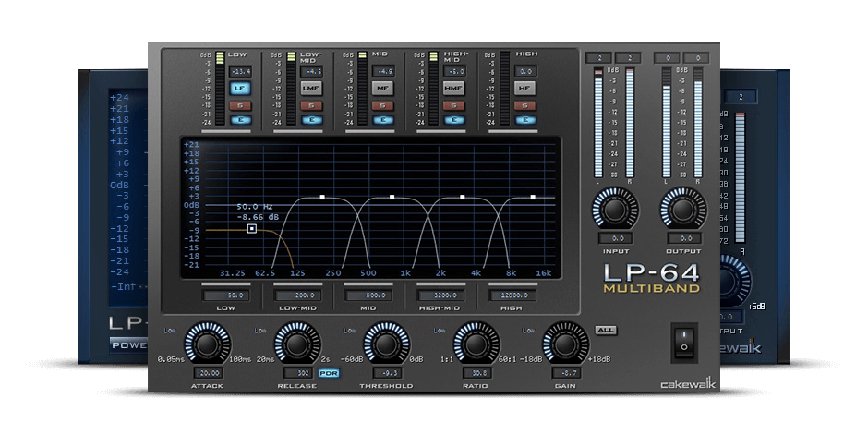Click the Power button in the left background window
Viewport: 868px width, 434px height.
[x=129, y=344]
